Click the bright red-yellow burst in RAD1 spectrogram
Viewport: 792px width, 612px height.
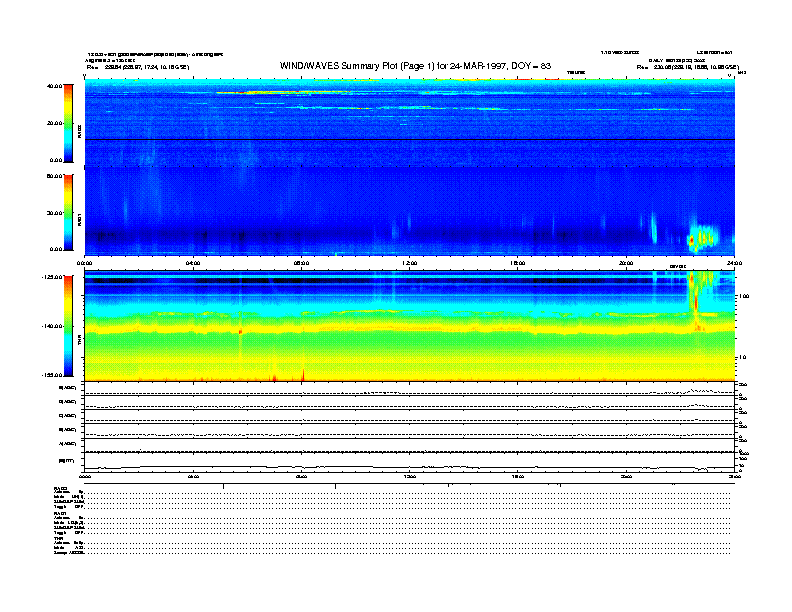coord(701,238)
